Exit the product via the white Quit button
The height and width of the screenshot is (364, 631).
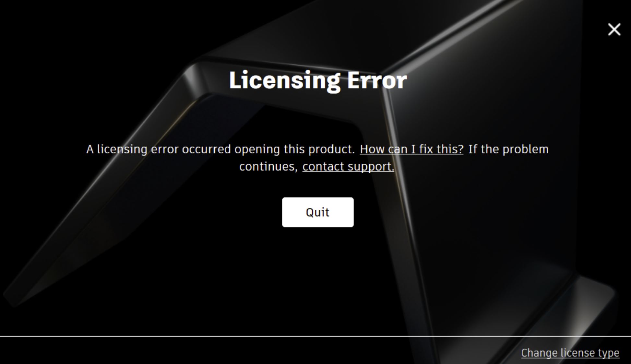[318, 212]
